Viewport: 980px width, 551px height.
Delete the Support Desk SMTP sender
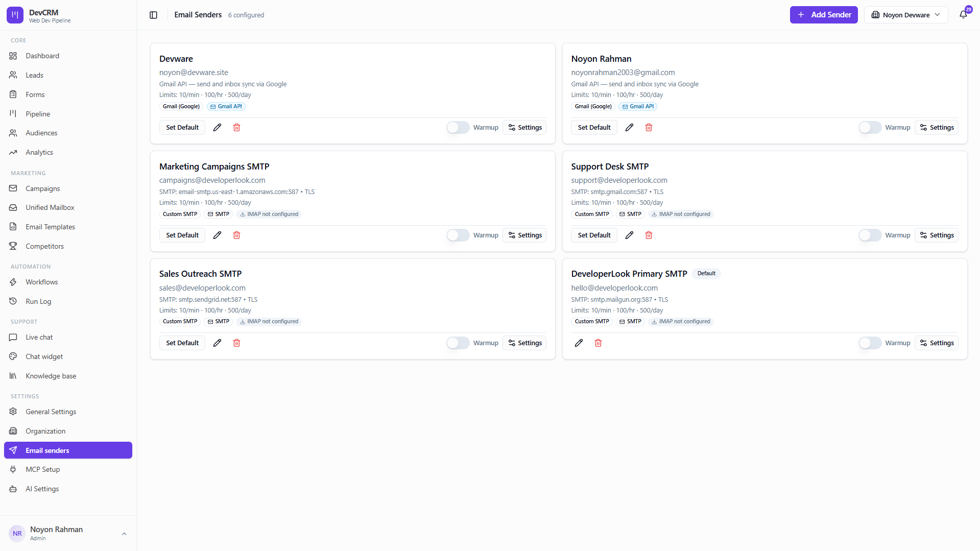(649, 235)
